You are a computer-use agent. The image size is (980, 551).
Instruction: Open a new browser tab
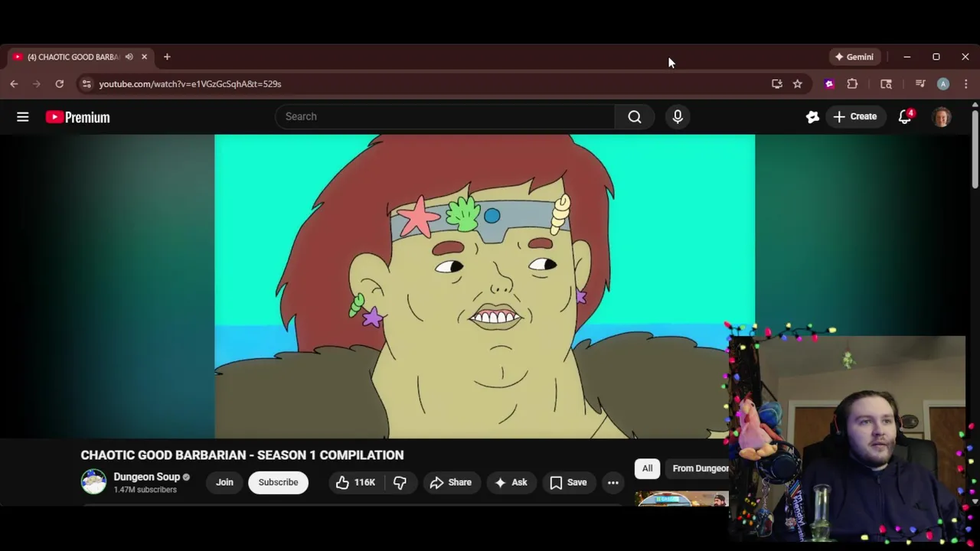(167, 57)
